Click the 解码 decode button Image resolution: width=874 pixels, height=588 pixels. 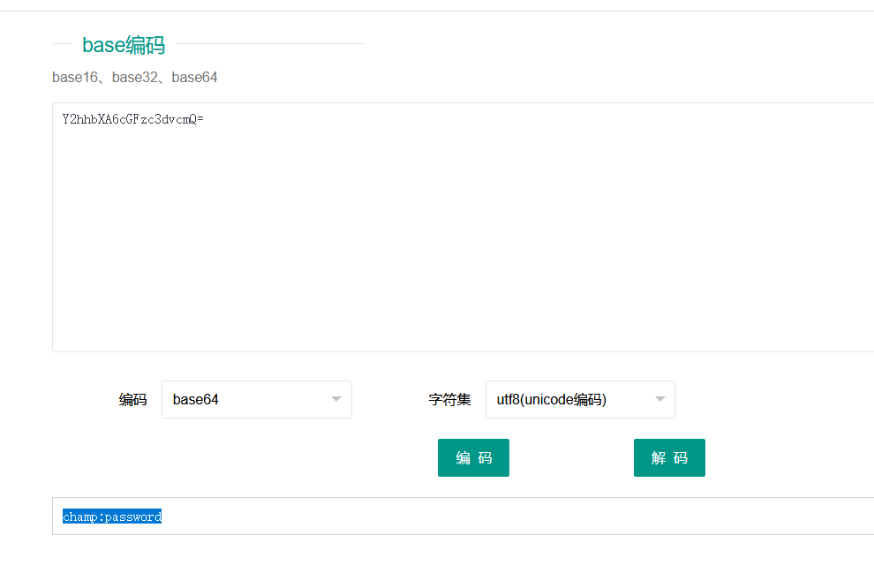(669, 457)
